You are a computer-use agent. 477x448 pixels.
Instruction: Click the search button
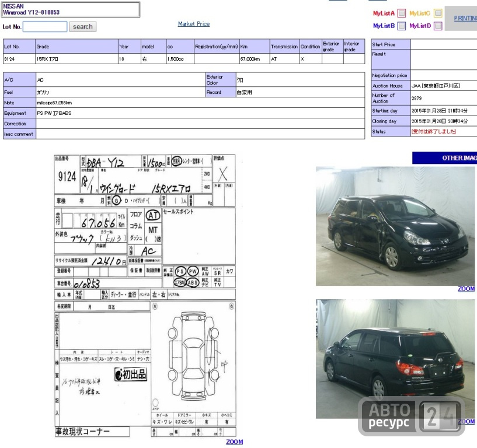[x=83, y=27]
